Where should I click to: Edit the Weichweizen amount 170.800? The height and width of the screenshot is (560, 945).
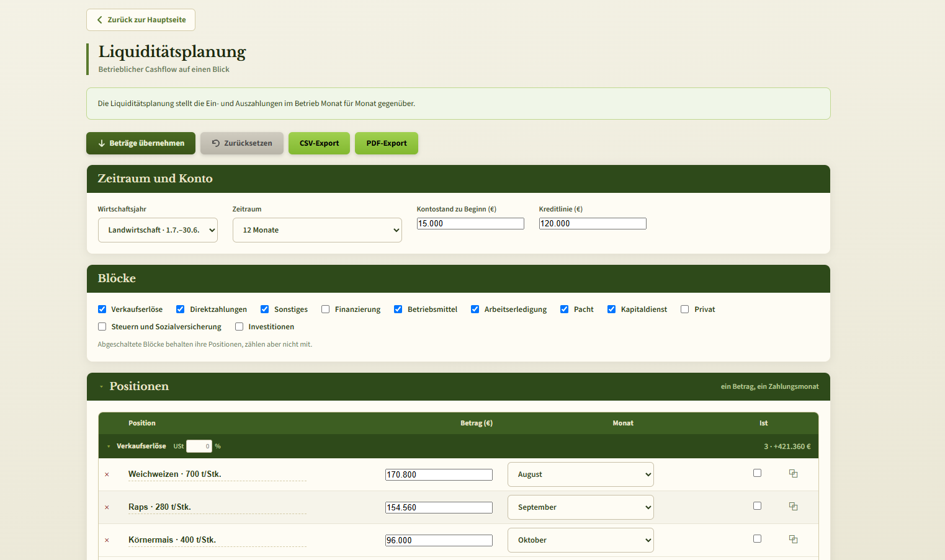coord(439,475)
